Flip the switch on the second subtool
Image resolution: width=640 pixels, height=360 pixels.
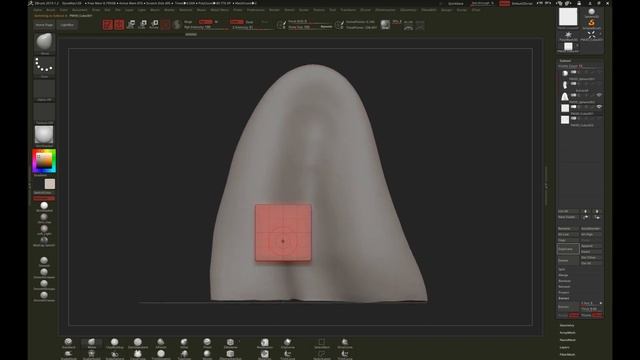(x=573, y=83)
